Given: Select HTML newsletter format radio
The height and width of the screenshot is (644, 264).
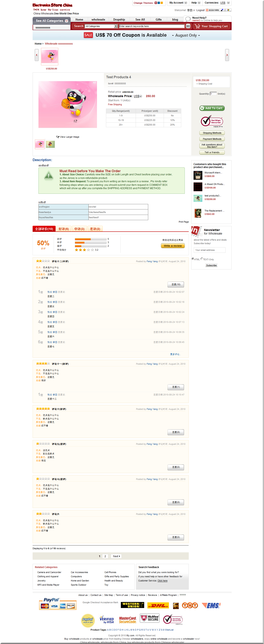Looking at the screenshot, I should 193,259.
